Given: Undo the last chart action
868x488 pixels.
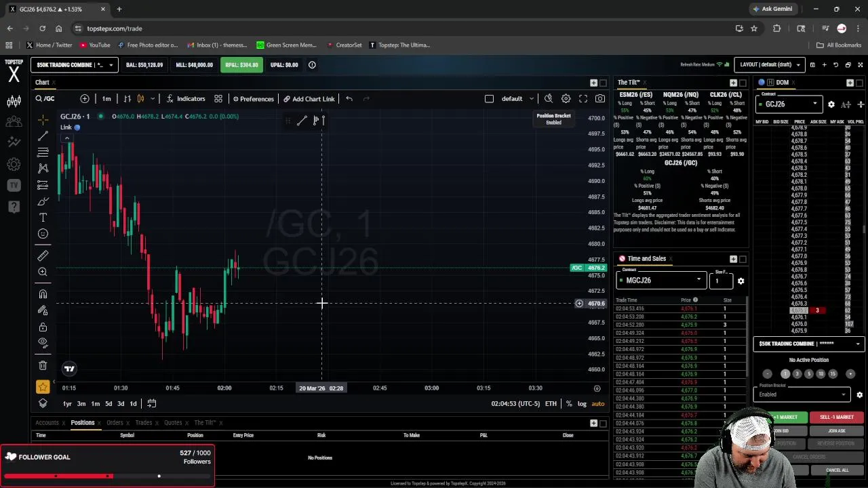Looking at the screenshot, I should pyautogui.click(x=349, y=99).
